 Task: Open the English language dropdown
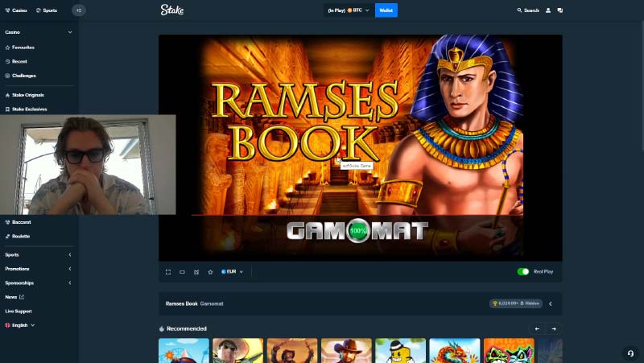click(x=19, y=325)
